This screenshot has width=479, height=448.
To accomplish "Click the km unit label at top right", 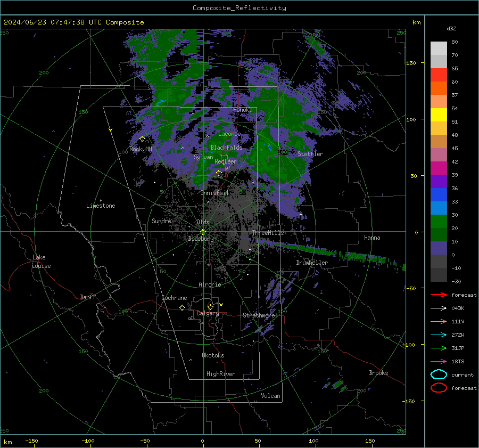I will [416, 22].
